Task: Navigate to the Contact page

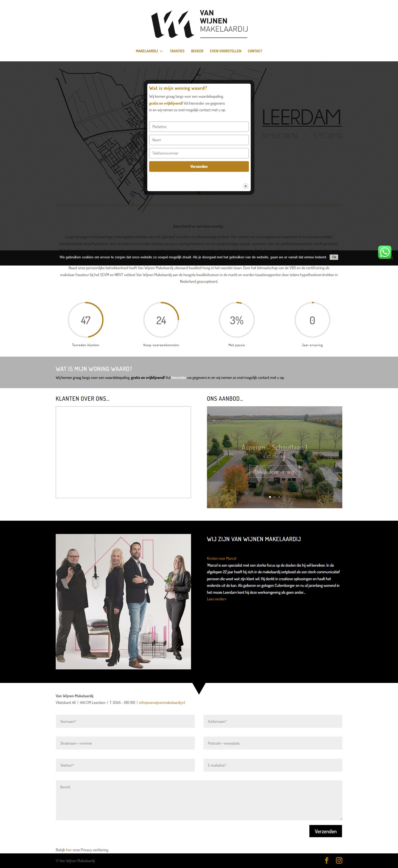Action: (x=254, y=51)
